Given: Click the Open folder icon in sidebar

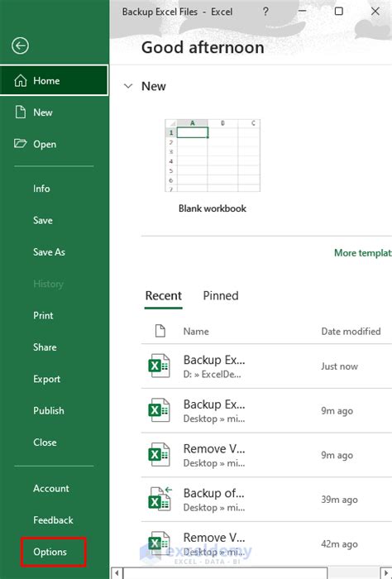Looking at the screenshot, I should click(x=21, y=143).
